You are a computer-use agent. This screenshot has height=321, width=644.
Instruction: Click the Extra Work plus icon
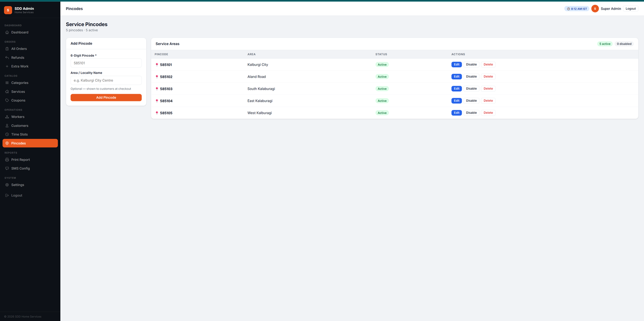[7, 66]
